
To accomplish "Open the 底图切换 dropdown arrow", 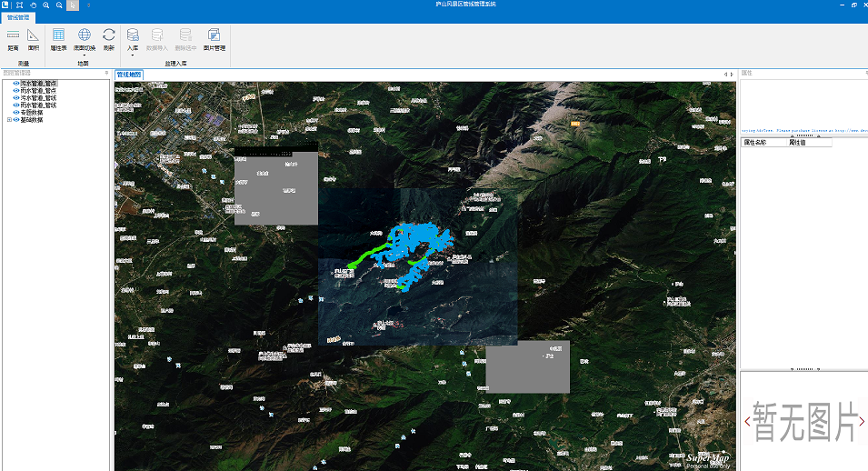I will (x=85, y=55).
